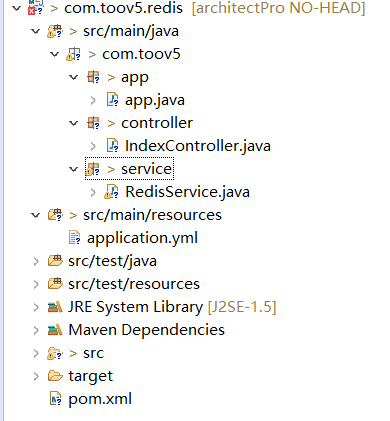This screenshot has width=390, height=421.
Task: Open IndexController.java
Action: (x=198, y=146)
